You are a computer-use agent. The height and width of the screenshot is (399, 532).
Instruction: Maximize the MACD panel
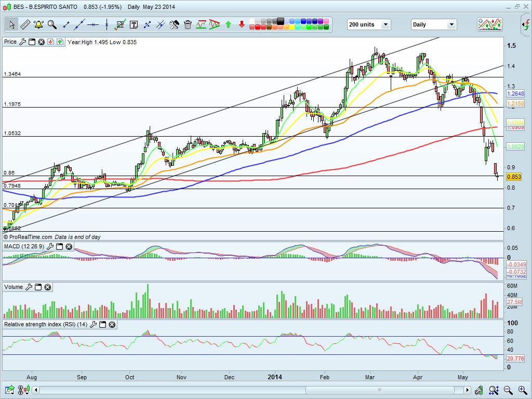tap(59, 246)
